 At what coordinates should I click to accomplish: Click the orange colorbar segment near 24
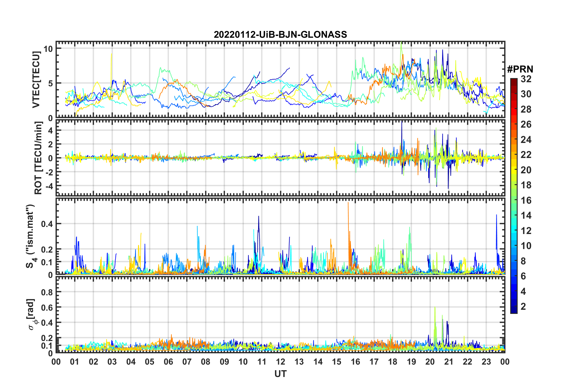click(514, 139)
